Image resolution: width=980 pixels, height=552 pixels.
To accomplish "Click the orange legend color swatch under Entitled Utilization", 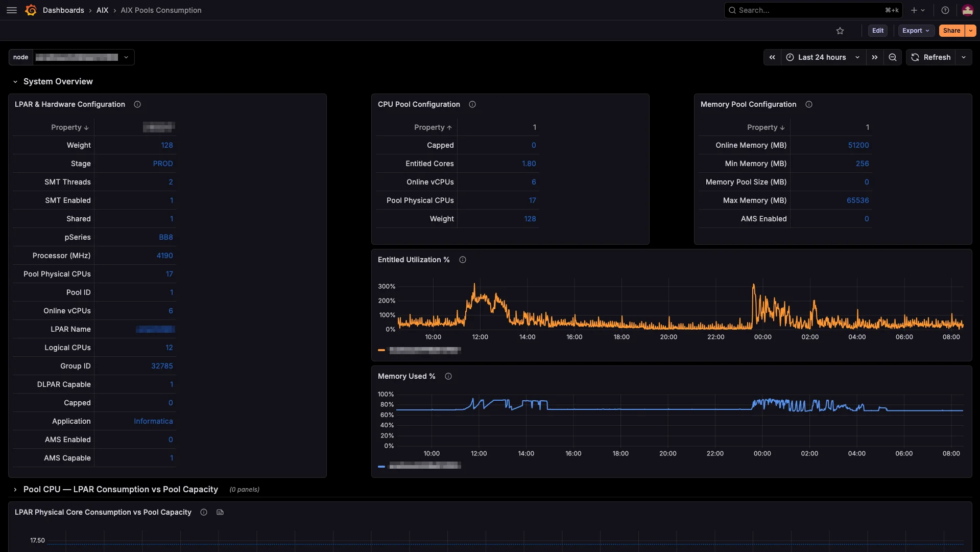I will (x=381, y=351).
